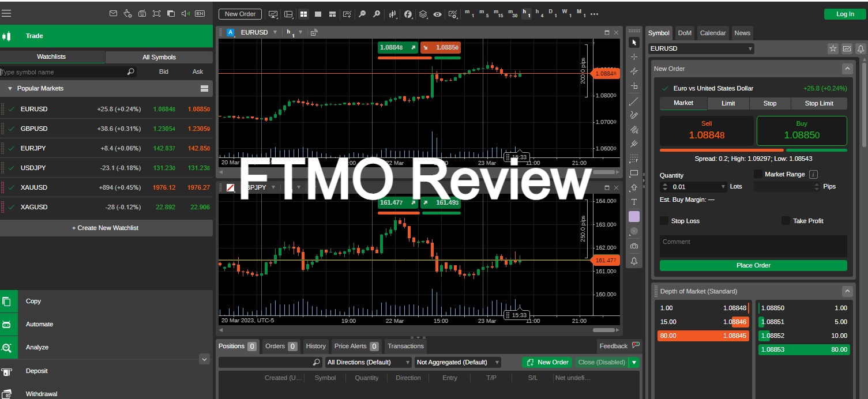Open the Copy section in sidebar
Screen dimensions: 868x399
pos(106,301)
